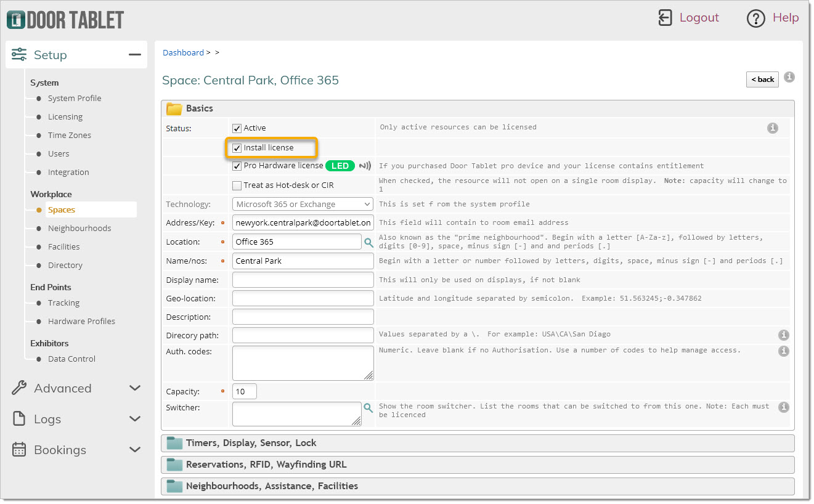Screen dimensions: 814x504
Task: Click the green LED badge
Action: point(340,166)
